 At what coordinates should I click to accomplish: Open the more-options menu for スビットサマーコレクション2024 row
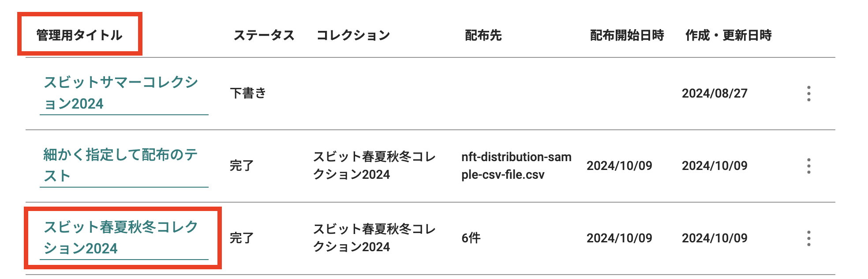click(x=808, y=94)
